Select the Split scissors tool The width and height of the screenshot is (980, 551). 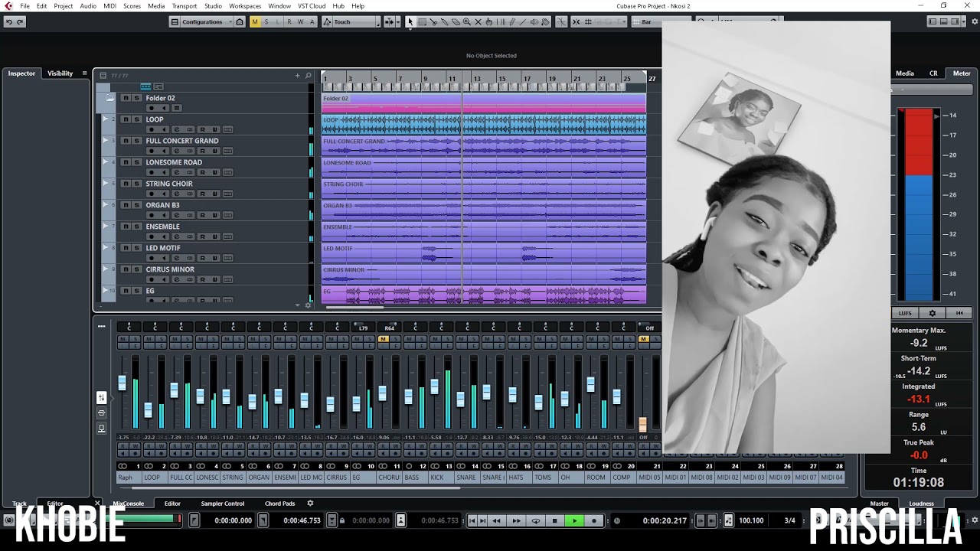point(433,21)
